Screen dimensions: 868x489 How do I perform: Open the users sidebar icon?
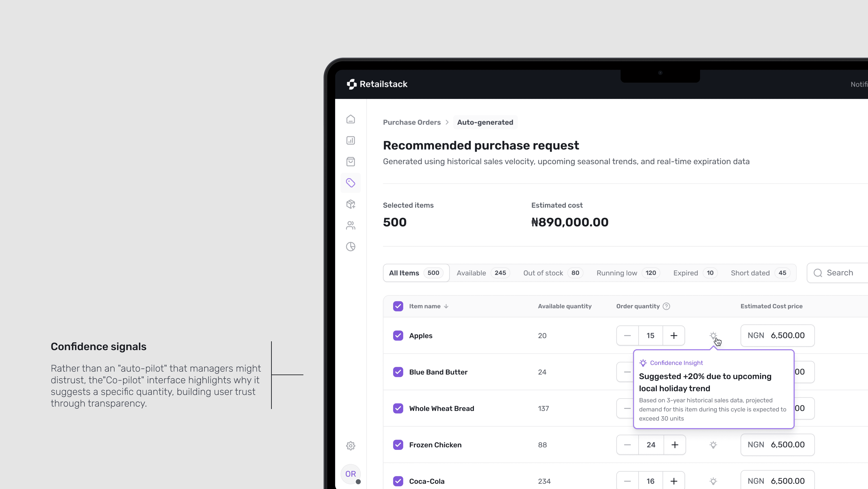[350, 225]
